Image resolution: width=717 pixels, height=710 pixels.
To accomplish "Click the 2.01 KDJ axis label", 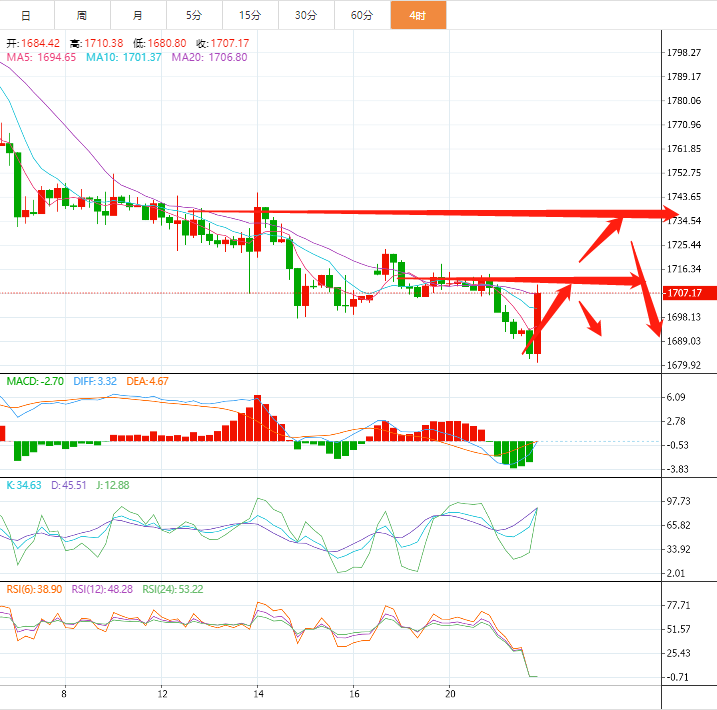I will pyautogui.click(x=676, y=573).
